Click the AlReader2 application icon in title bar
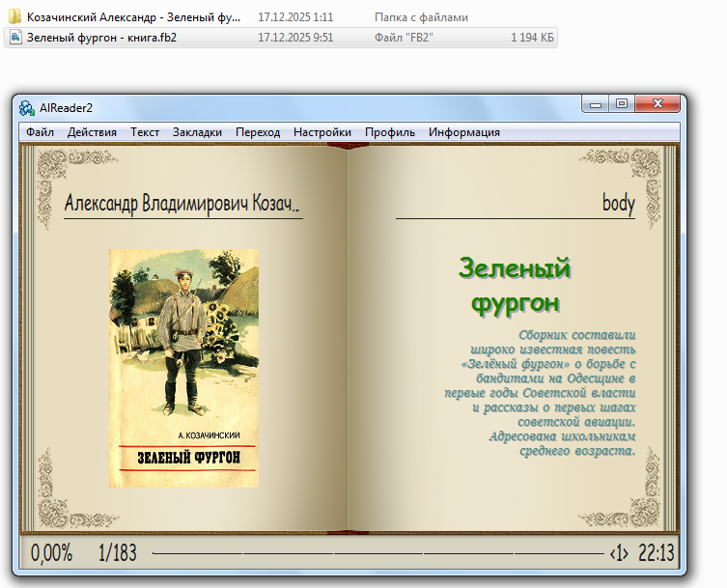The width and height of the screenshot is (727, 588). (x=26, y=108)
